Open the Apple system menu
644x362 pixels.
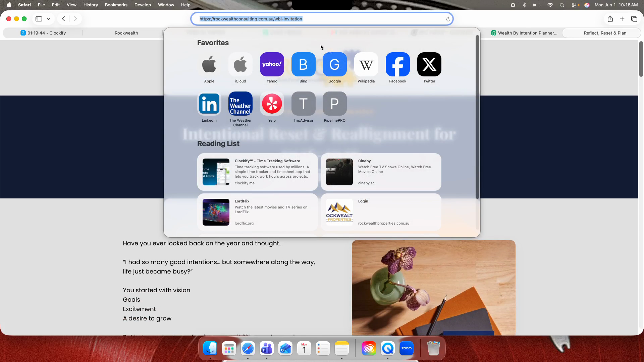coord(9,5)
